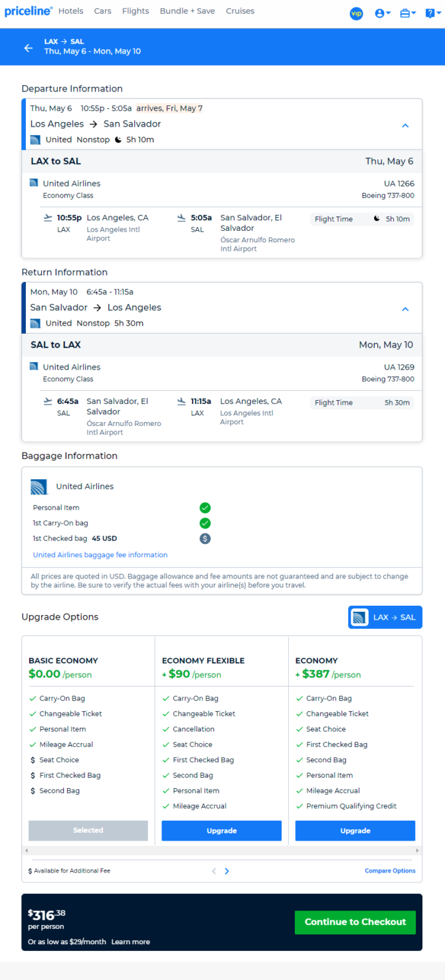Open Compare Options link
The image size is (445, 980).
click(x=390, y=871)
